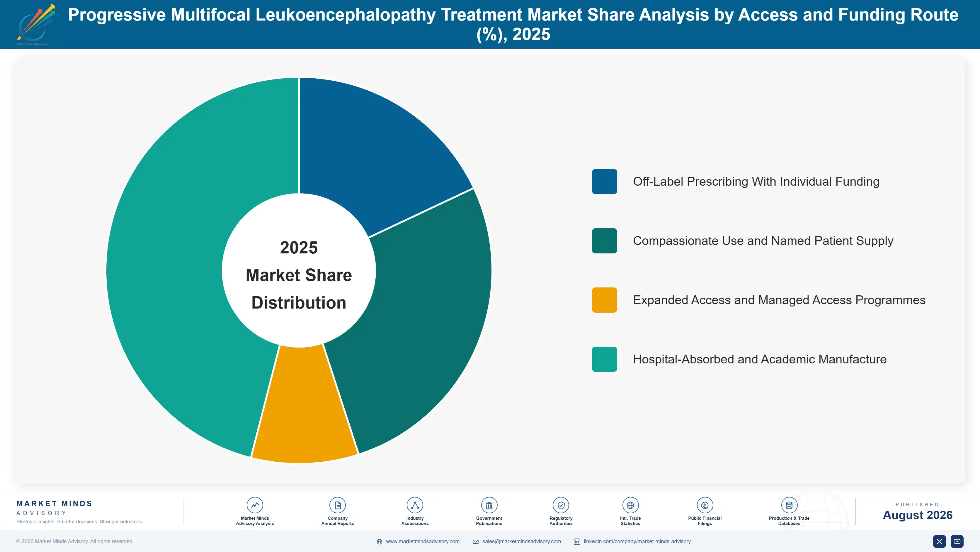Image resolution: width=980 pixels, height=552 pixels.
Task: Click dark green Compassionate Use legend swatch
Action: point(604,241)
